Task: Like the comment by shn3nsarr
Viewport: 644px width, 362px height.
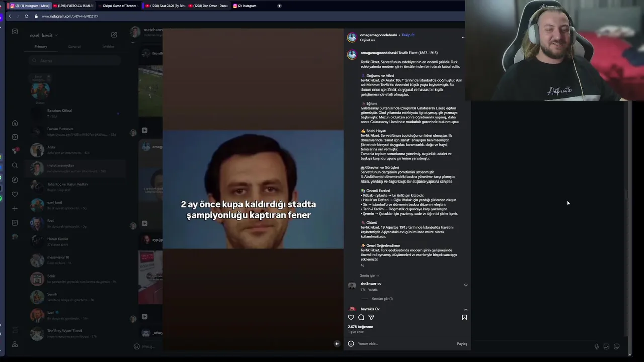Action: pyautogui.click(x=466, y=285)
